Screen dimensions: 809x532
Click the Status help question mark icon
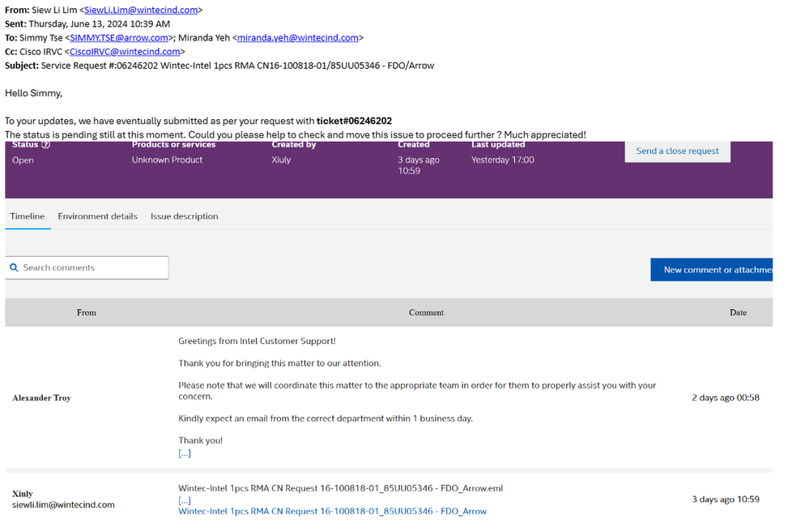pyautogui.click(x=46, y=145)
